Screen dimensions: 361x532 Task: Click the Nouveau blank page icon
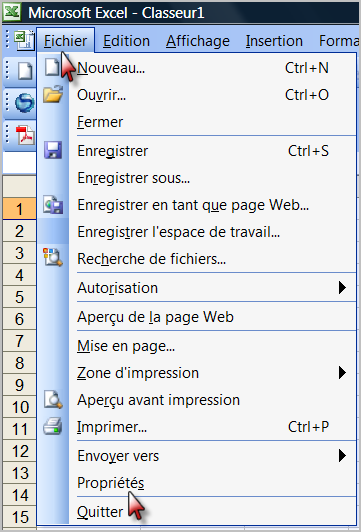[53, 67]
